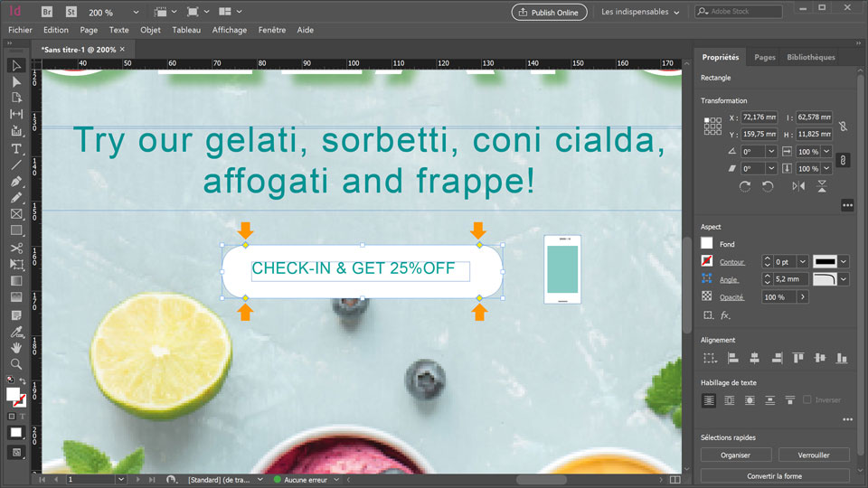Enable No text wrap option

709,400
